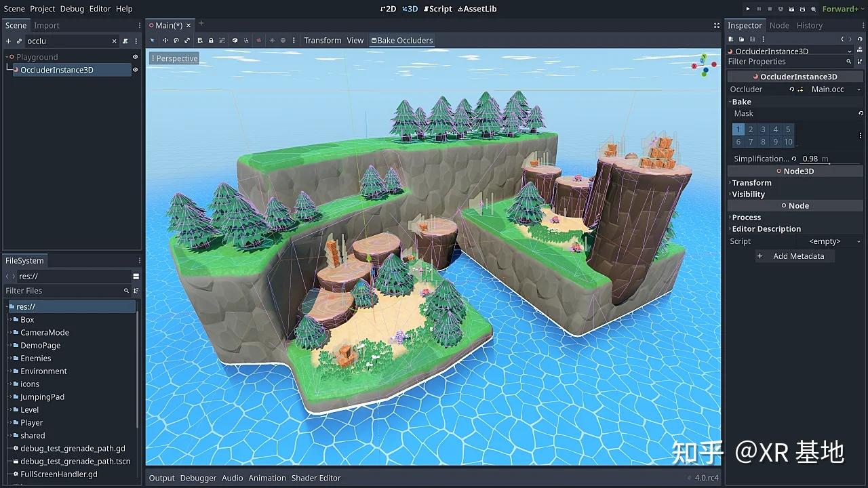Click the Add new node plus icon
Viewport: 868px width, 488px height.
[x=8, y=41]
